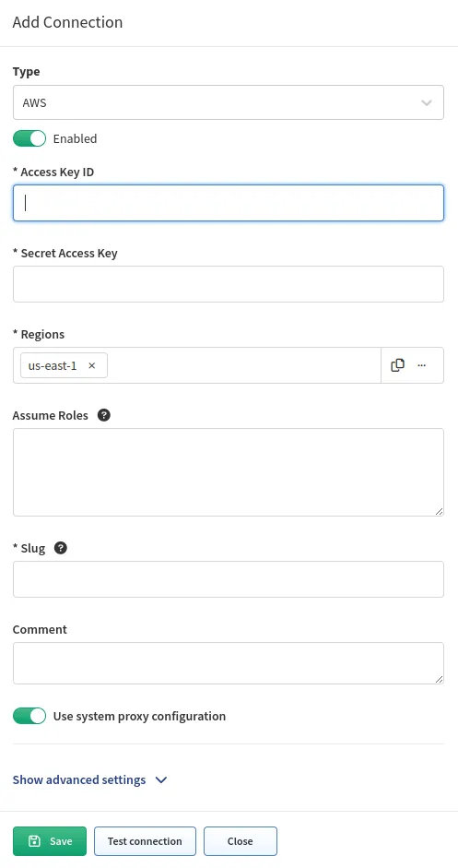
Task: Click the Type field chevron arrow
Action: point(427,102)
